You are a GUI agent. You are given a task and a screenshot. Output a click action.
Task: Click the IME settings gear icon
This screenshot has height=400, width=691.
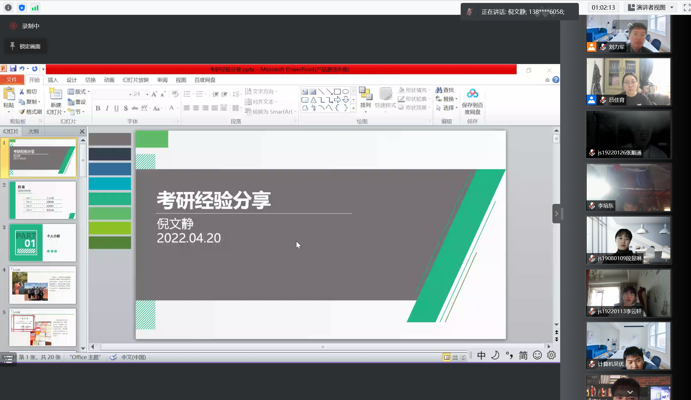[551, 355]
